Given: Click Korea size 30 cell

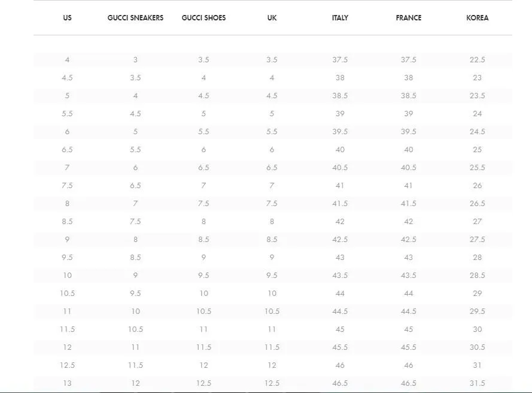Looking at the screenshot, I should tap(477, 329).
